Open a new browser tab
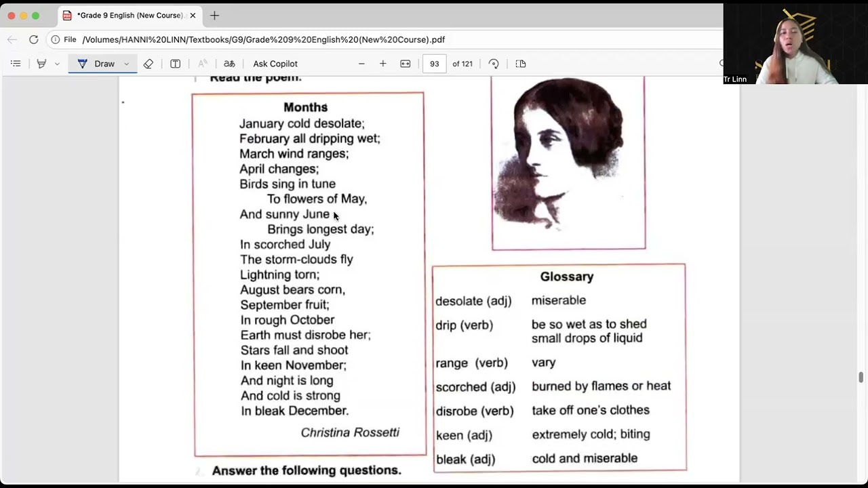This screenshot has width=868, height=488. coord(214,15)
